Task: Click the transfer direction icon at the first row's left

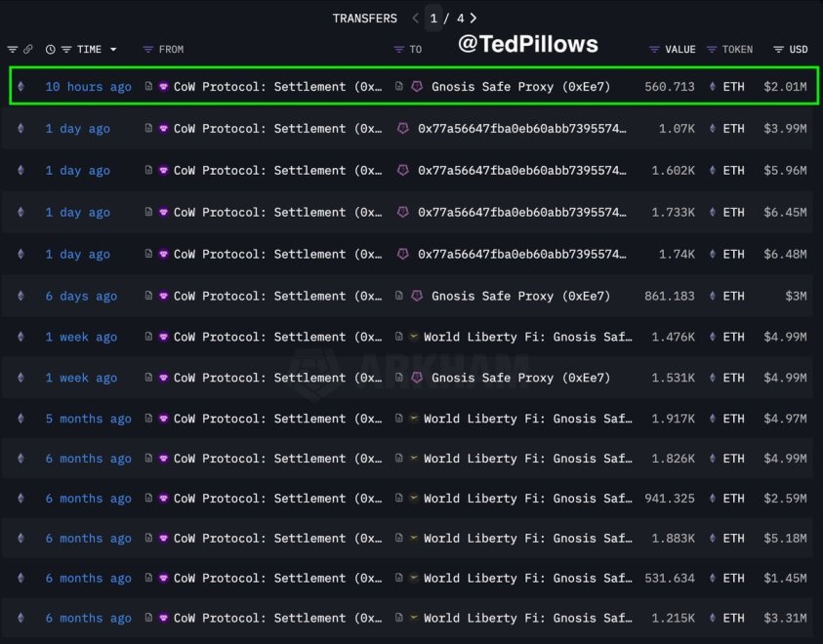Action: coord(21,86)
